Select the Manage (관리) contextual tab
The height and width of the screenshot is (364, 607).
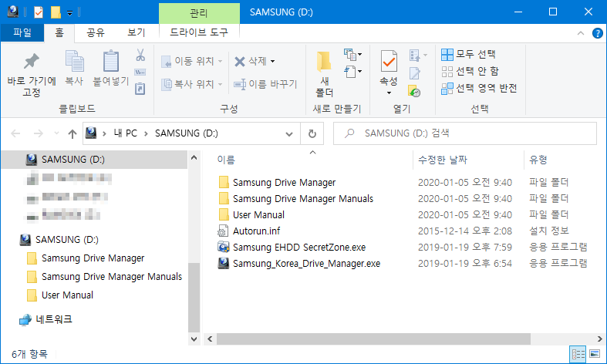199,14
